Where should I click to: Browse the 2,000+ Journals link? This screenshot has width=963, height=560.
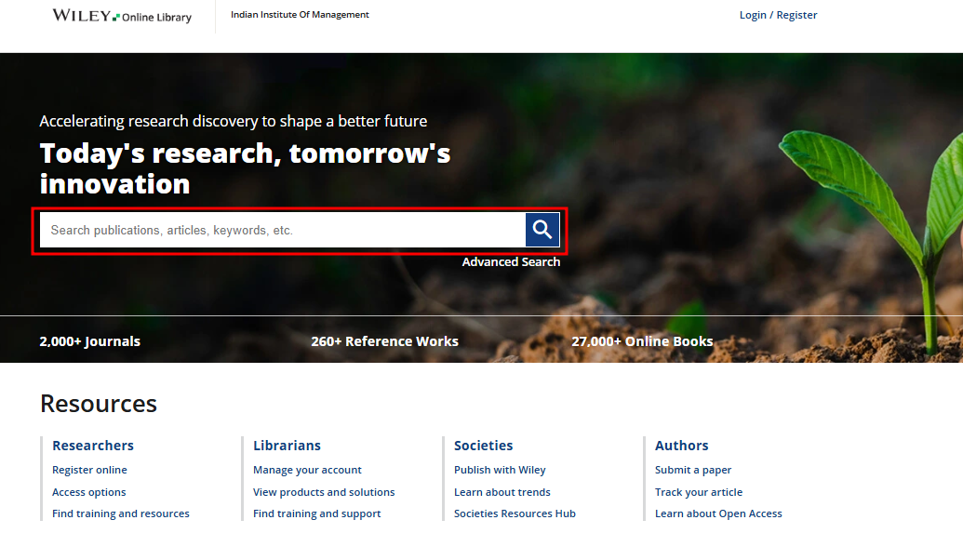(x=90, y=341)
